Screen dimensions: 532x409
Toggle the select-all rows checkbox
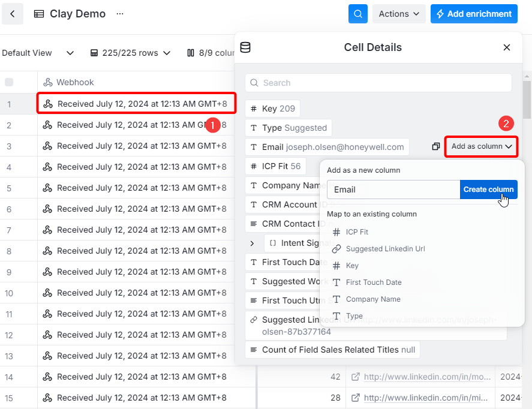pos(9,82)
